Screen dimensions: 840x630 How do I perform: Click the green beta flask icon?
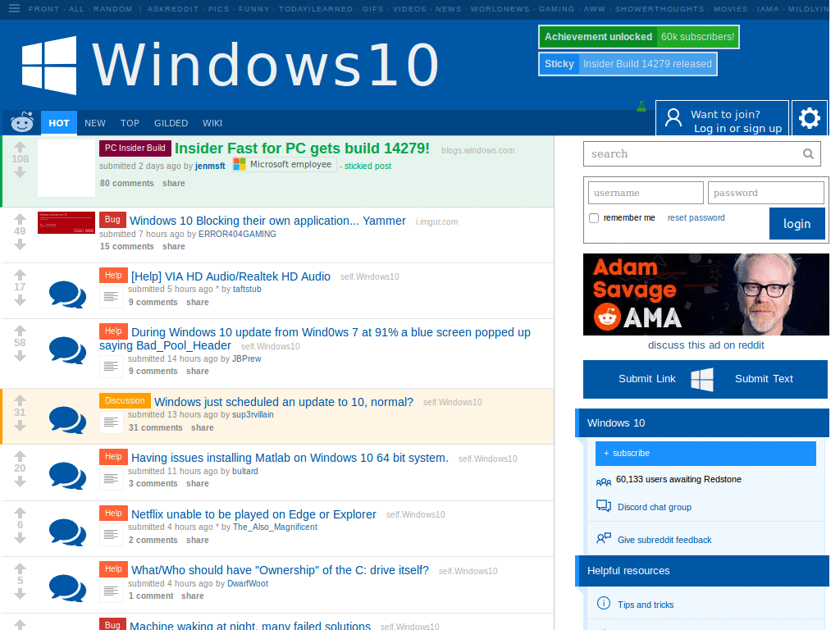click(641, 106)
